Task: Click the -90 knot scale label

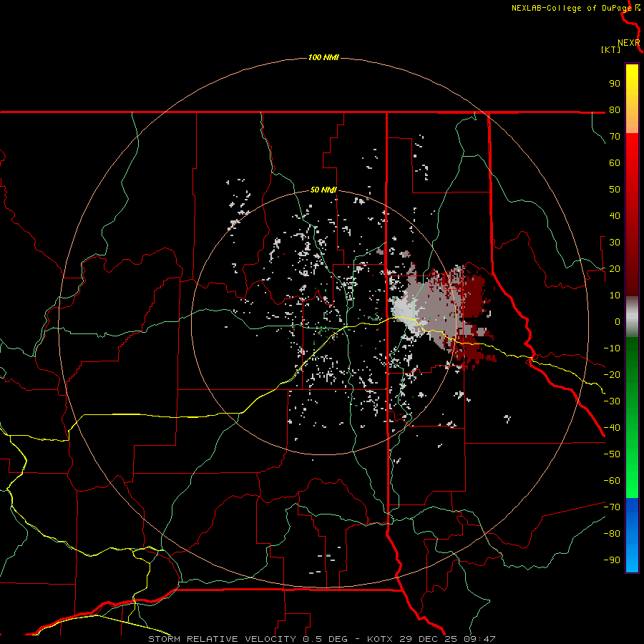Action: click(612, 560)
